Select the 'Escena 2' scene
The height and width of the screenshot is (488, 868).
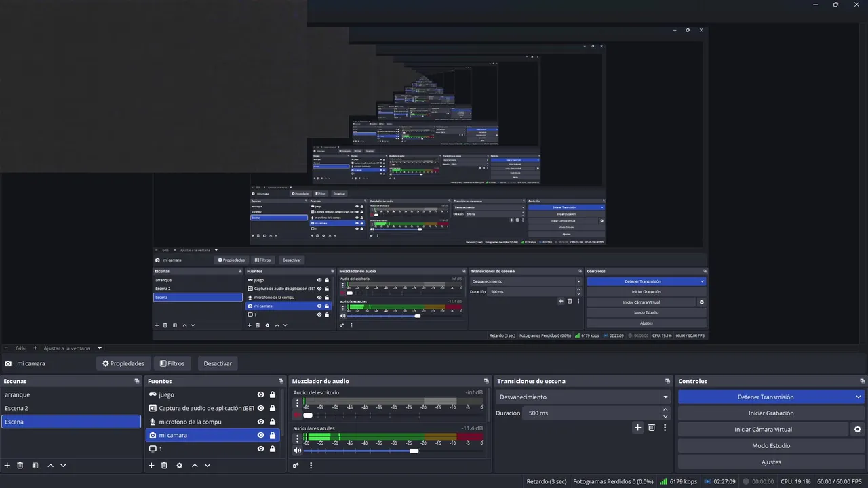coord(71,408)
